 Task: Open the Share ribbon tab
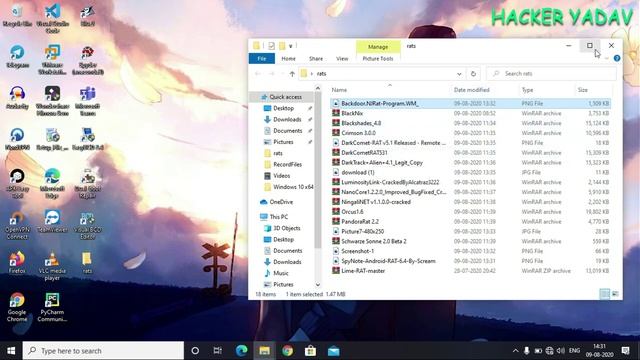pyautogui.click(x=316, y=58)
